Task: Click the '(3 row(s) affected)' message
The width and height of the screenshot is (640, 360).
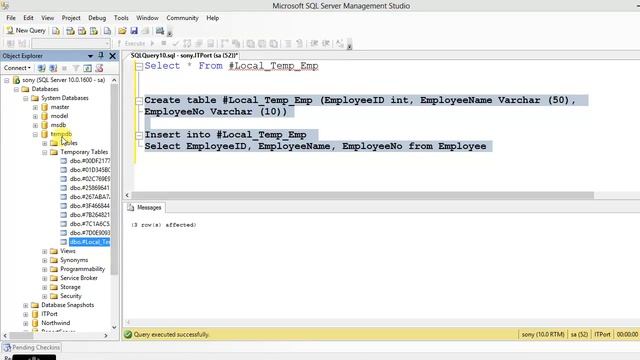Action: (164, 225)
